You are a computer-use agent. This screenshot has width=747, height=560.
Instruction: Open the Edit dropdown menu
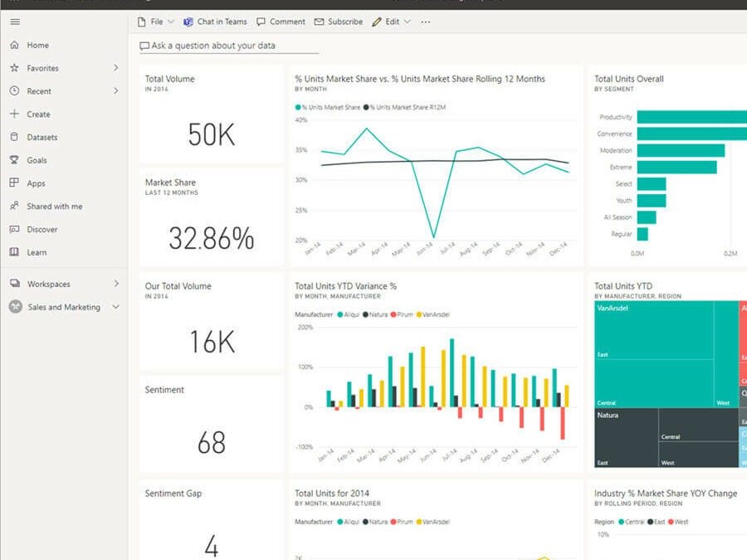tap(392, 22)
